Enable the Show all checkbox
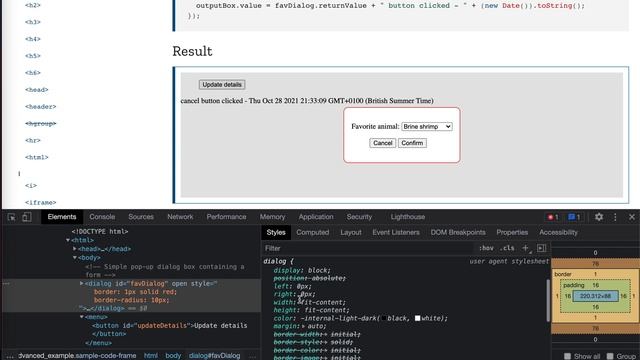Image resolution: width=640 pixels, height=360 pixels. [x=567, y=356]
